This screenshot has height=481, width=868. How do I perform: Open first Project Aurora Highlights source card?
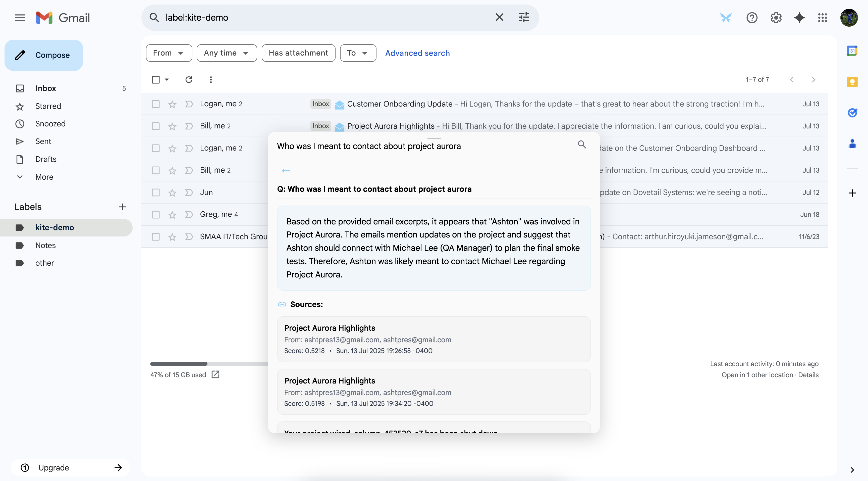click(433, 339)
